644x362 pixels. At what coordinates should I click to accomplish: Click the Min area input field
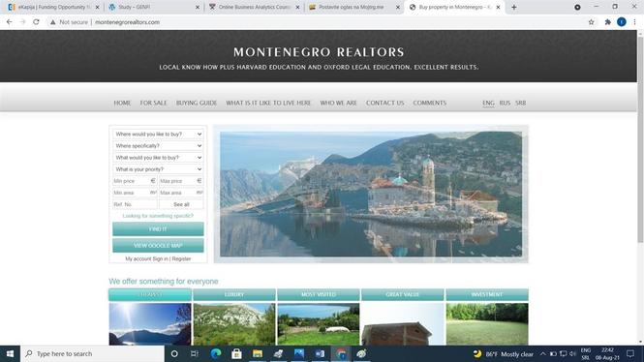tap(135, 193)
